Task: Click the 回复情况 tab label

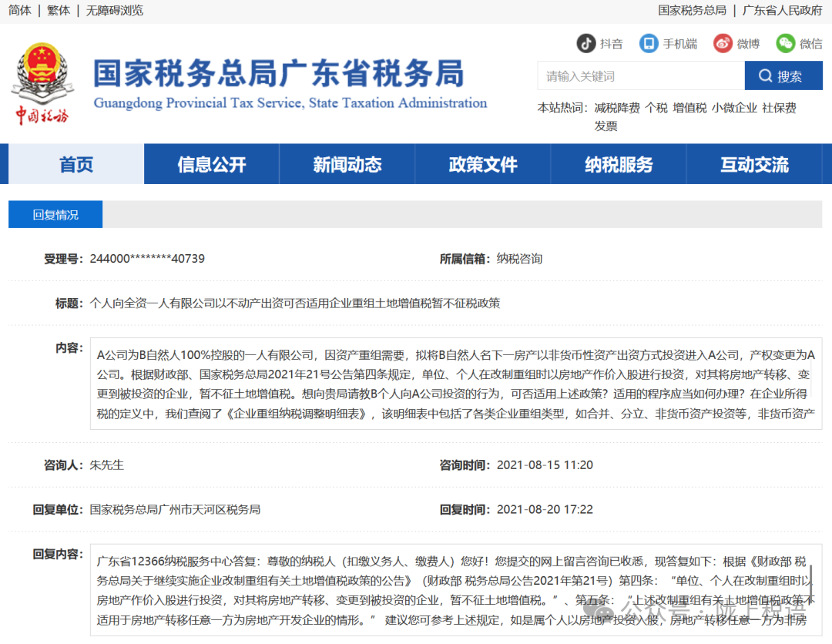Action: pyautogui.click(x=55, y=214)
